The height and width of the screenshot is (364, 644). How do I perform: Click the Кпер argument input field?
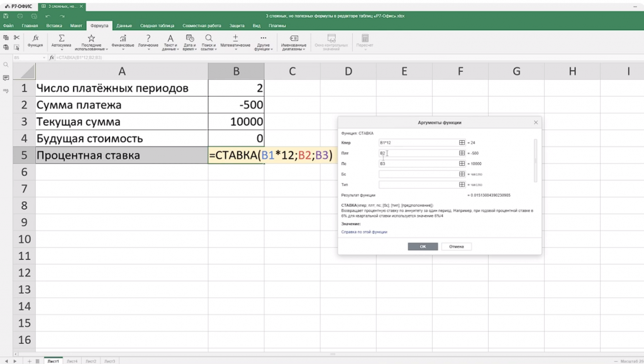pyautogui.click(x=418, y=143)
